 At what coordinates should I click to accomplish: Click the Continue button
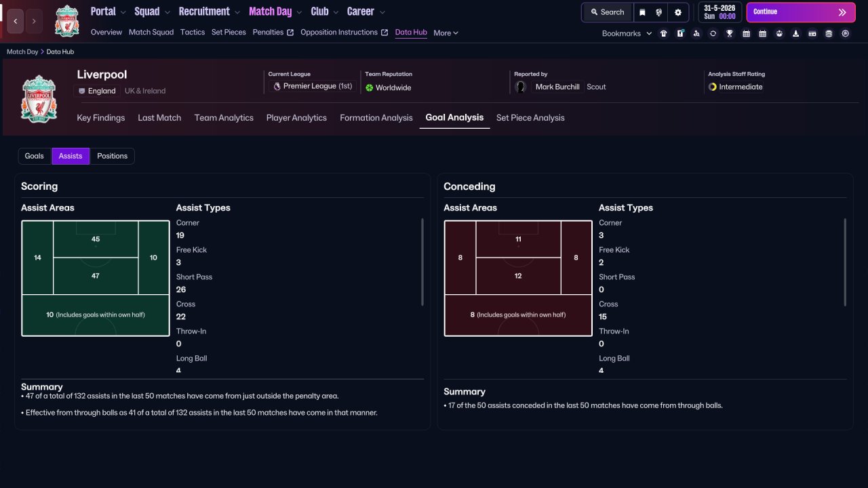801,12
